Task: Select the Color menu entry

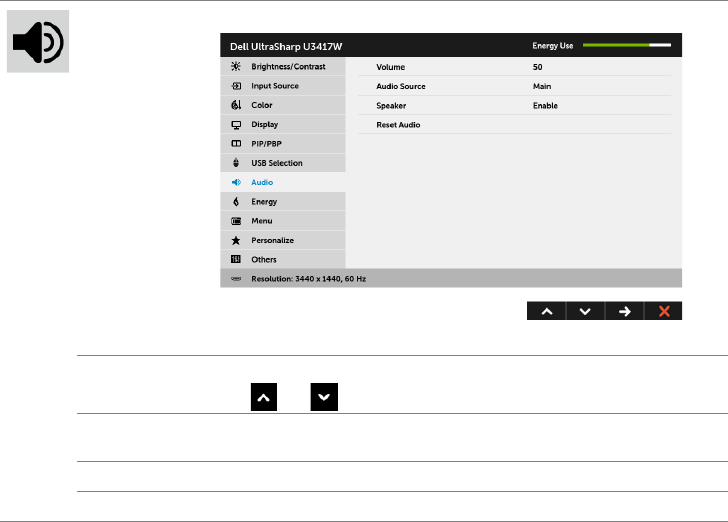Action: point(283,105)
